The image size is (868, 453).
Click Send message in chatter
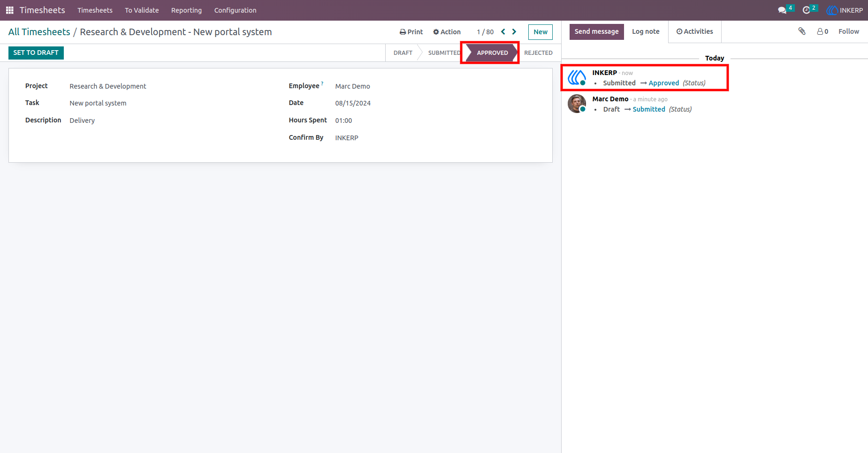[x=597, y=32]
